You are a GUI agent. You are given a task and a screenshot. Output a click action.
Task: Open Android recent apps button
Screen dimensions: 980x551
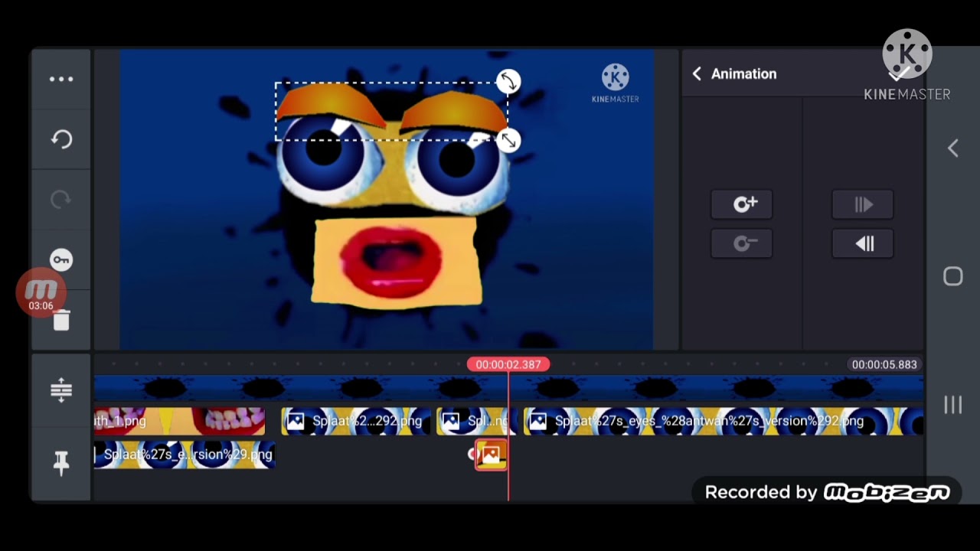point(953,405)
